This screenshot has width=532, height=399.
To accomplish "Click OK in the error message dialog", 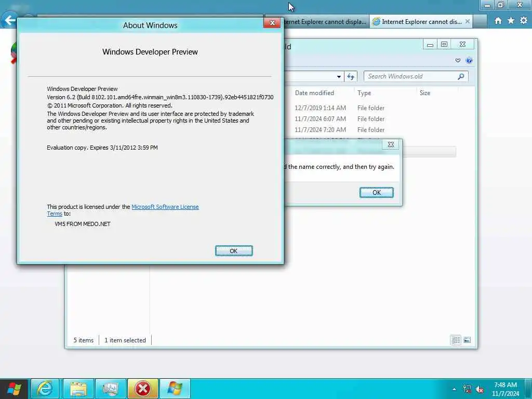I will click(376, 192).
